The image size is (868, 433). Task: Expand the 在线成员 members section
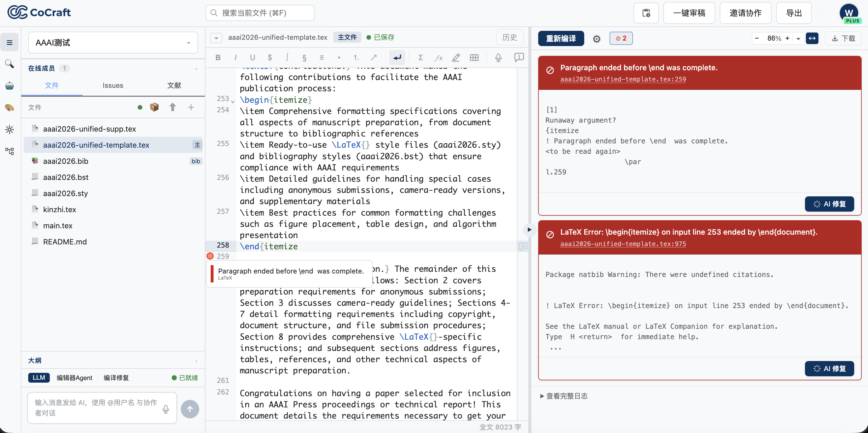coord(197,69)
